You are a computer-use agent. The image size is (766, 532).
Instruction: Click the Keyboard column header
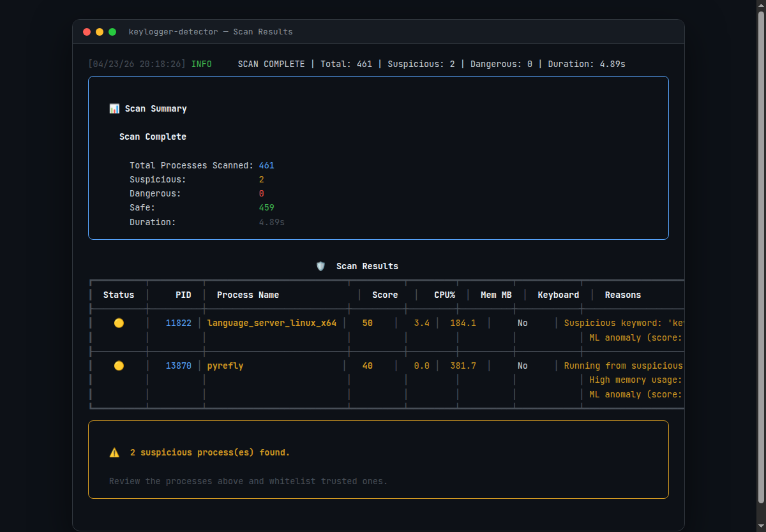(558, 295)
